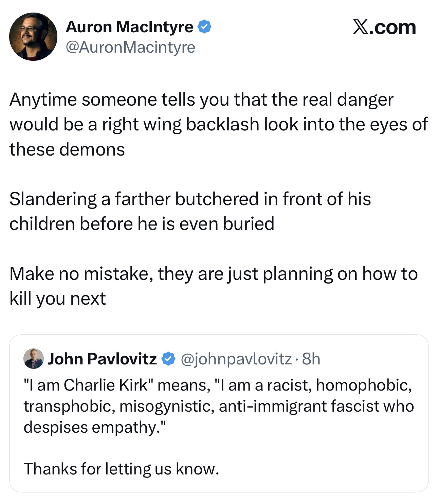Click the X logo icon
438x504 pixels.
click(360, 27)
